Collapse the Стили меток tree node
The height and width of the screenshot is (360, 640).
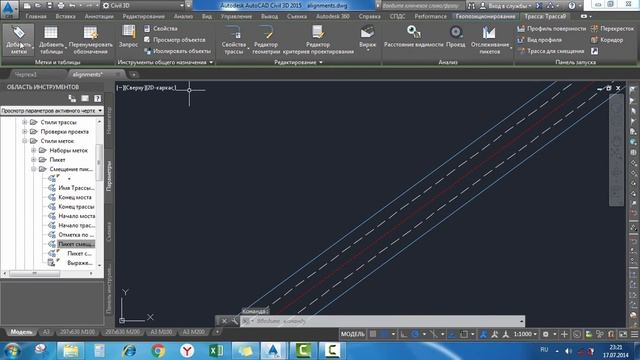pyautogui.click(x=24, y=141)
